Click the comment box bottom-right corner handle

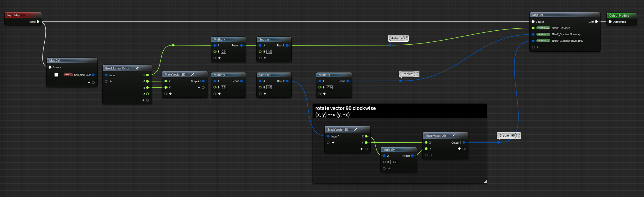click(x=485, y=182)
